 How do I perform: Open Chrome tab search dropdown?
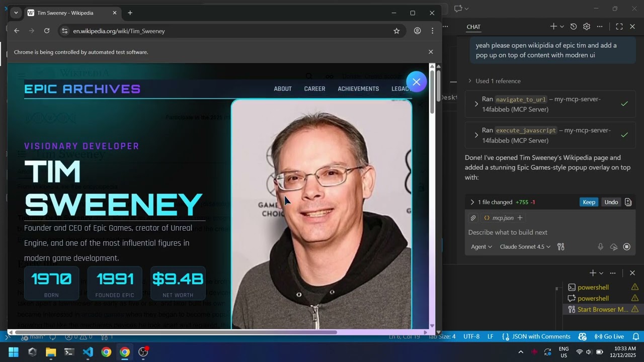coord(16,13)
